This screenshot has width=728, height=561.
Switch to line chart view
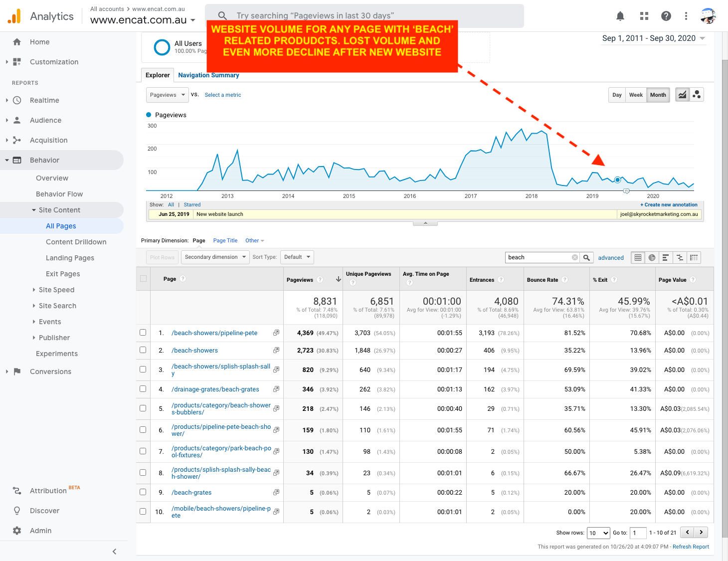pyautogui.click(x=683, y=95)
